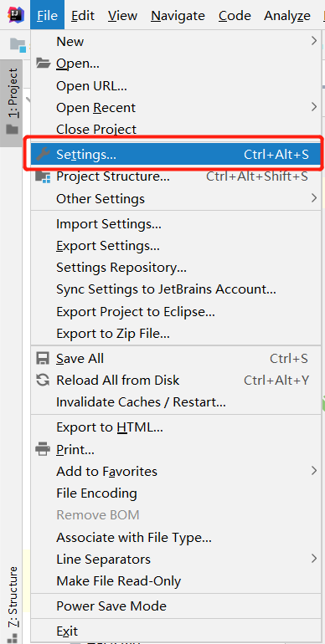Open the Edit menu

(82, 16)
